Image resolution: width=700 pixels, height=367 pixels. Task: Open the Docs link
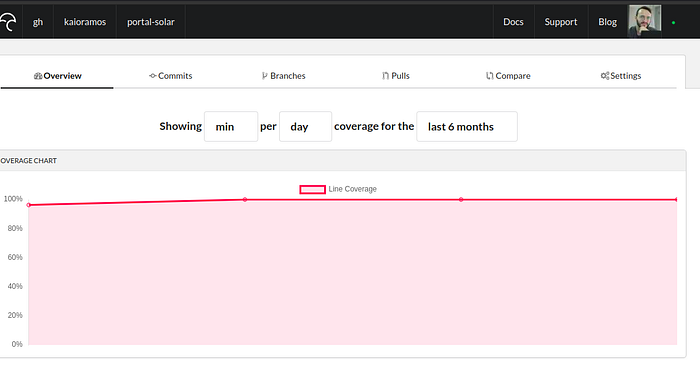(513, 22)
